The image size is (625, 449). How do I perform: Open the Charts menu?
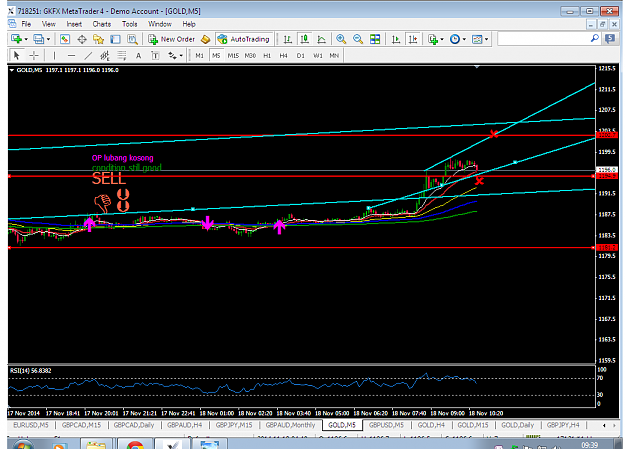[102, 24]
